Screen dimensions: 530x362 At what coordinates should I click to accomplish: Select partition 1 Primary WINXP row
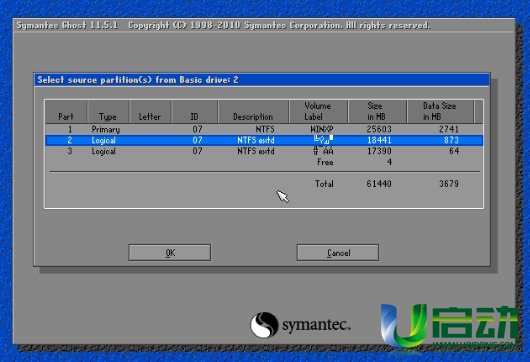264,129
